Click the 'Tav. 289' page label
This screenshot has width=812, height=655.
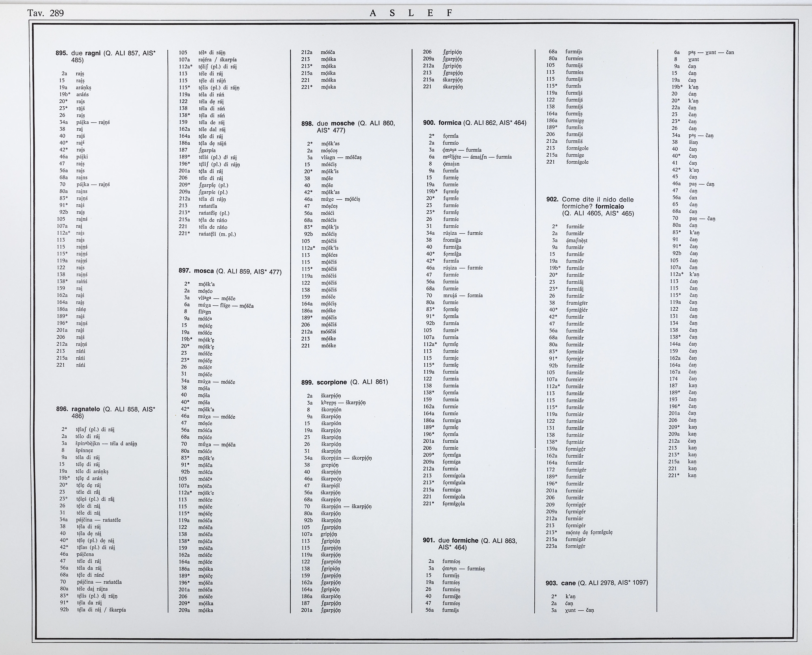45,13
